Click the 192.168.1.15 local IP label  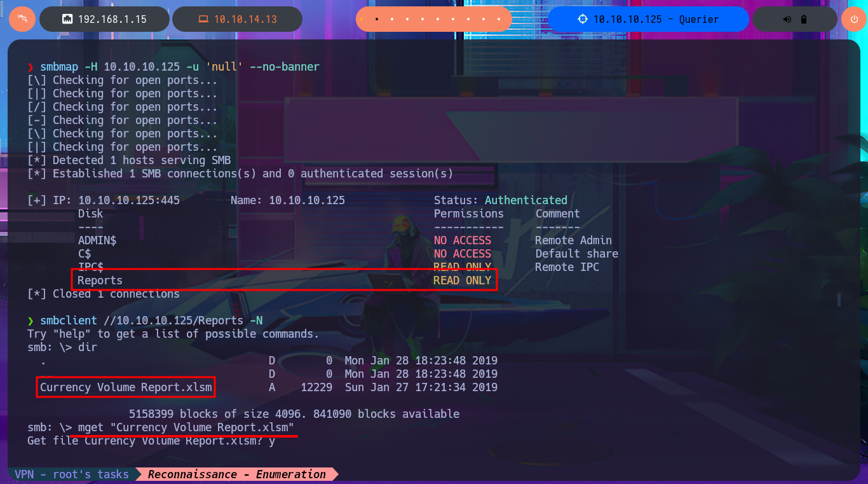tap(112, 19)
